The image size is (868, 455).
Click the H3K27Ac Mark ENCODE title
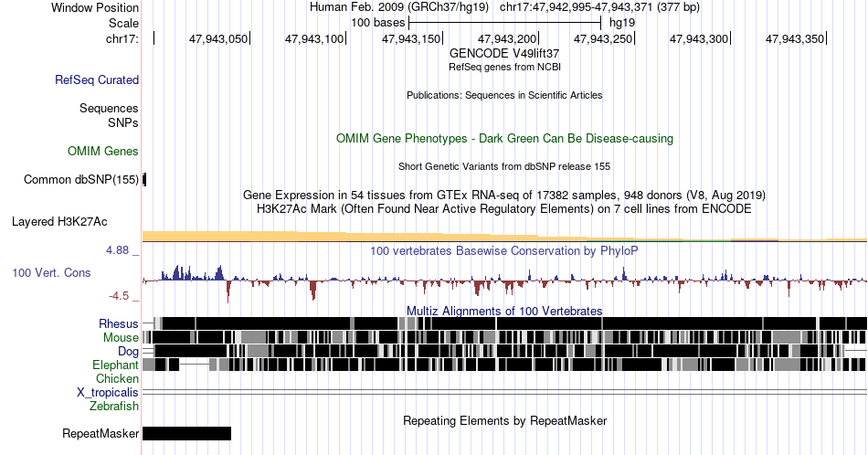tap(504, 208)
